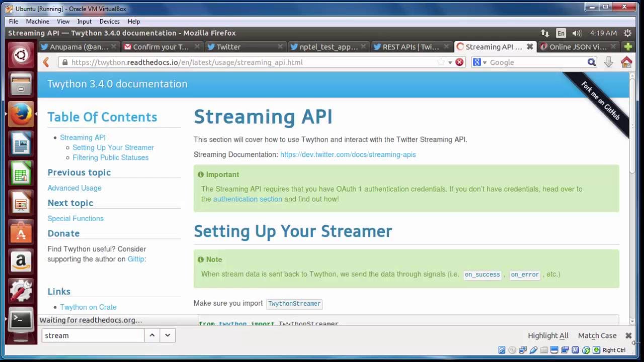Image resolution: width=644 pixels, height=362 pixels.
Task: Switch to Confirm your T... Gmail tab
Action: click(162, 47)
